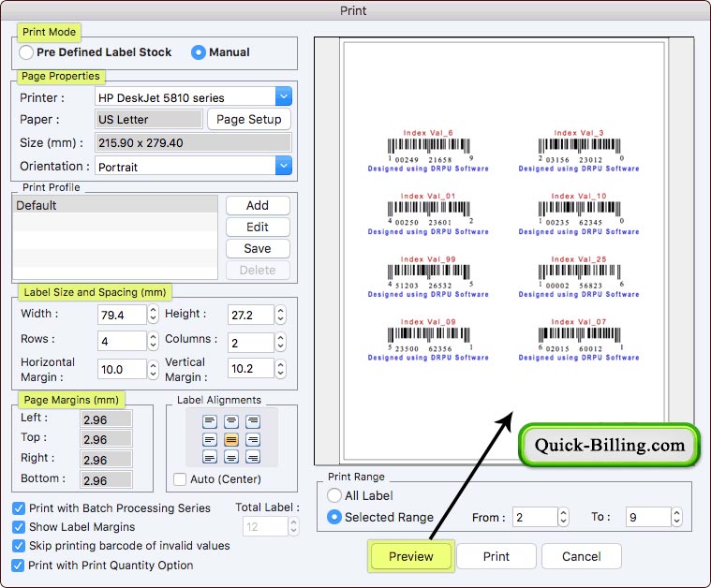The width and height of the screenshot is (711, 588).
Task: Click the Print button
Action: (x=496, y=556)
